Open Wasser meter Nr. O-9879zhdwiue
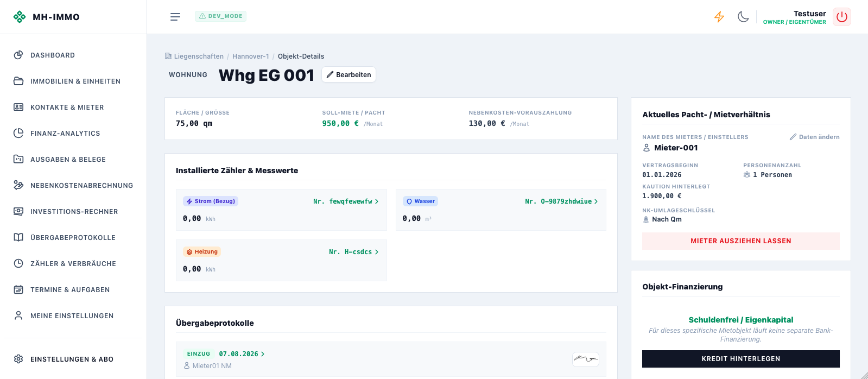The image size is (868, 379). point(561,201)
